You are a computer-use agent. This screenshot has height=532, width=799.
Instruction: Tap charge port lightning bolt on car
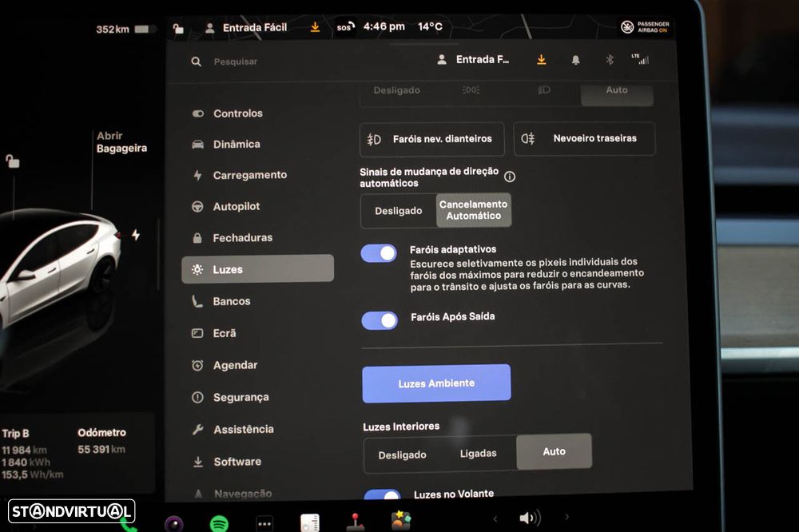[x=136, y=236]
